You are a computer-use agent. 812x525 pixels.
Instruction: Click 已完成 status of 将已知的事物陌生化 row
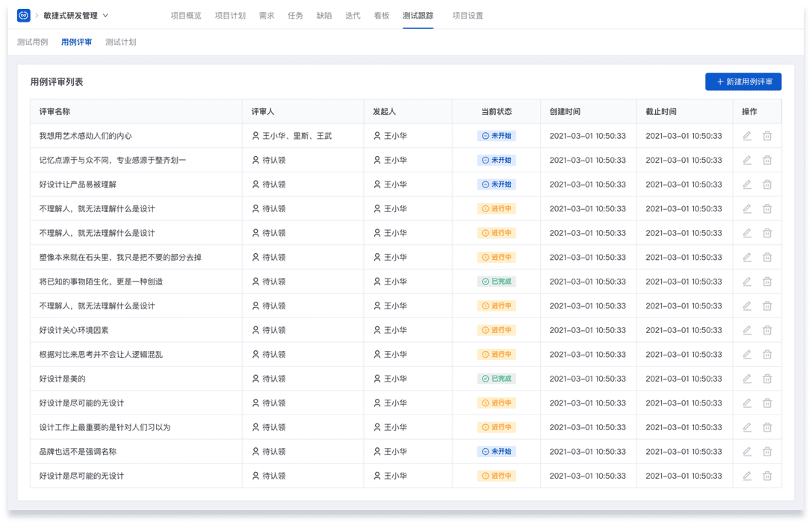[x=496, y=282]
